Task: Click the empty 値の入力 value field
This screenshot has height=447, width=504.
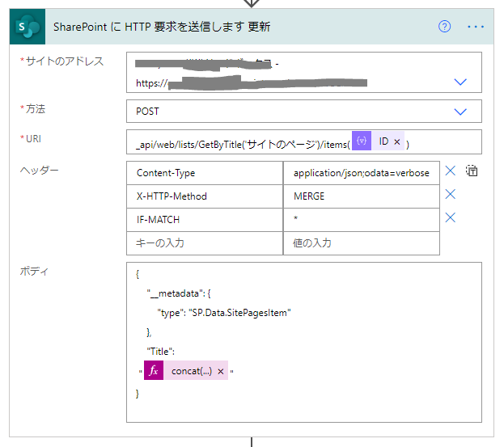Action: click(x=362, y=243)
